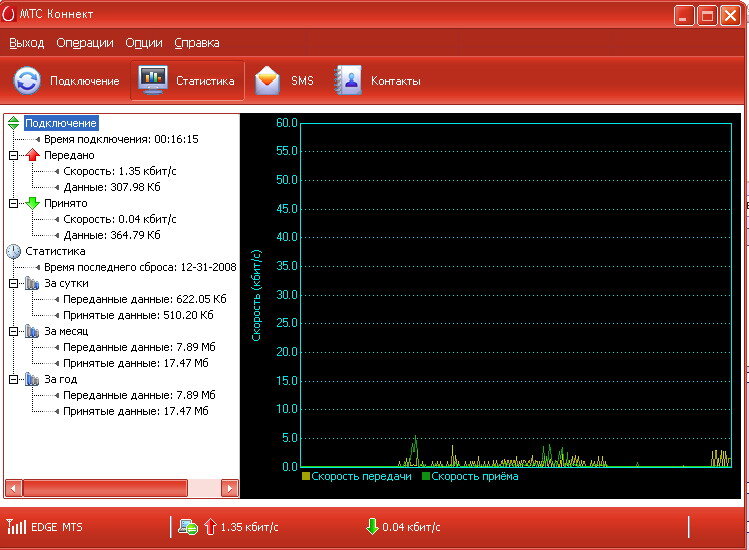Click 'Скорость: 1.35 кбит/с' row
749x550 pixels.
point(120,171)
